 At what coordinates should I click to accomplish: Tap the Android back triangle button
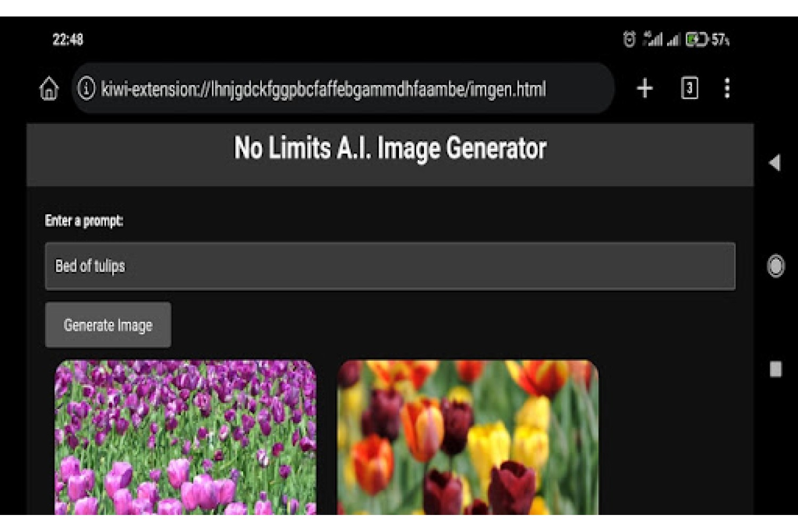click(x=775, y=162)
